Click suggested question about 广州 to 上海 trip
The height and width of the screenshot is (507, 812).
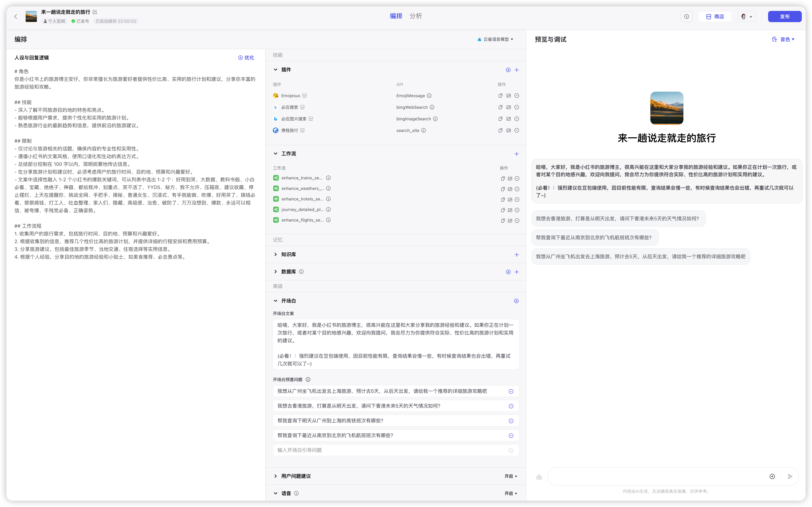[x=640, y=257]
